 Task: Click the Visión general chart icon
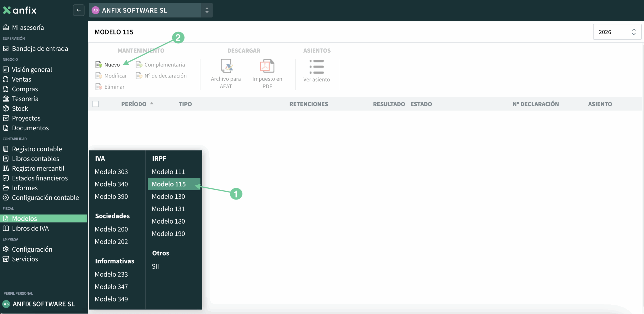click(6, 69)
